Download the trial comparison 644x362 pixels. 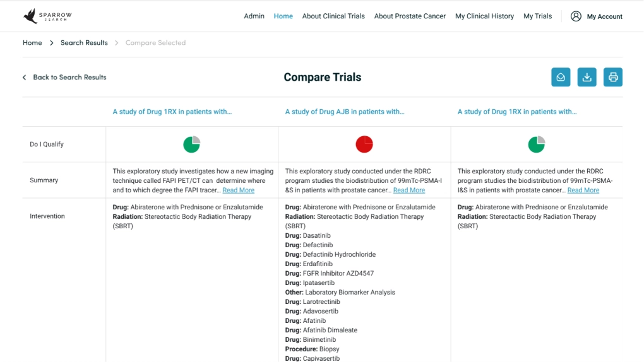point(587,77)
